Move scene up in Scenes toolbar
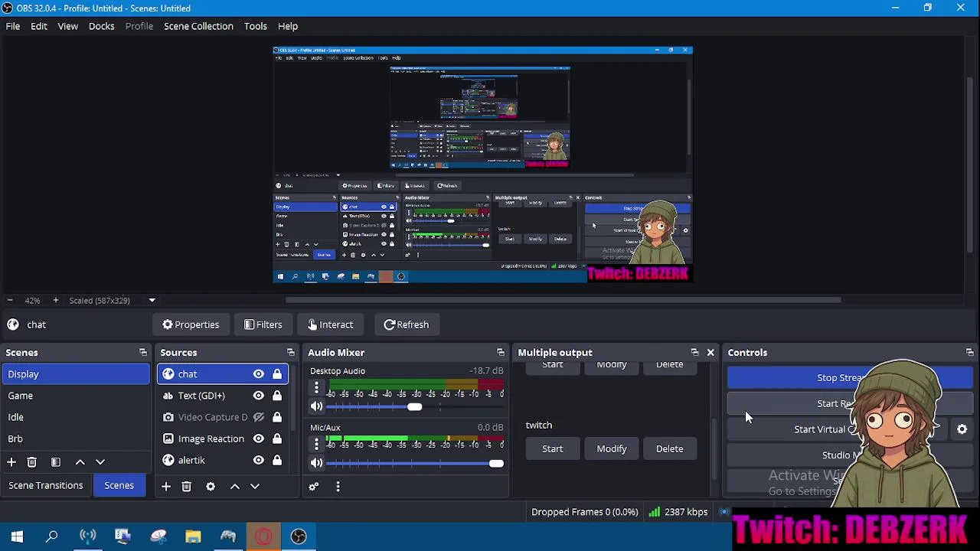 coord(80,462)
